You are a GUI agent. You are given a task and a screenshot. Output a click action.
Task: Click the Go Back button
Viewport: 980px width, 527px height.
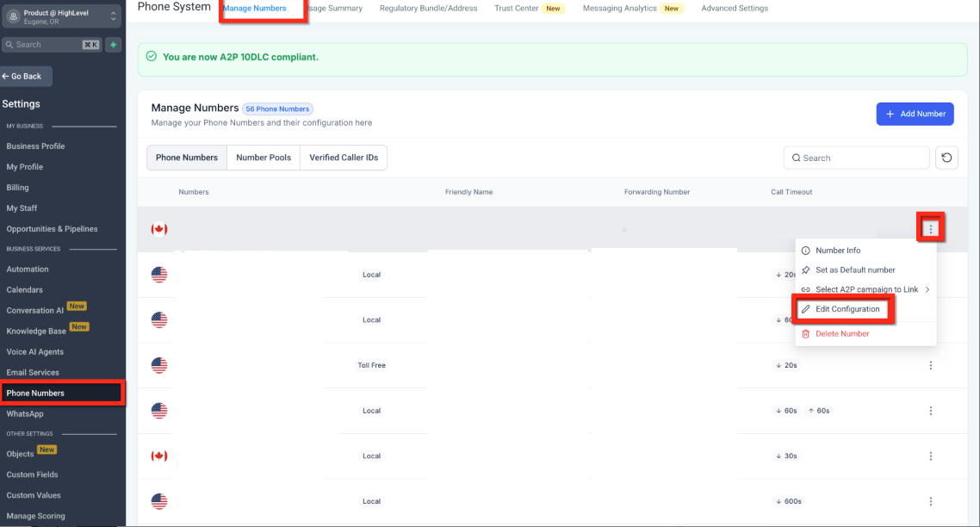point(26,76)
